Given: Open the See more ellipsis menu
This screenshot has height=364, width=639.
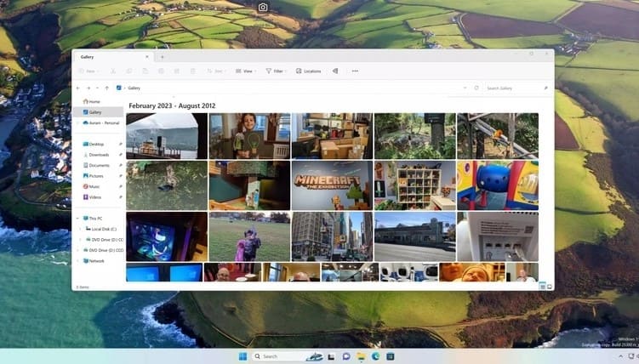Looking at the screenshot, I should tap(355, 71).
